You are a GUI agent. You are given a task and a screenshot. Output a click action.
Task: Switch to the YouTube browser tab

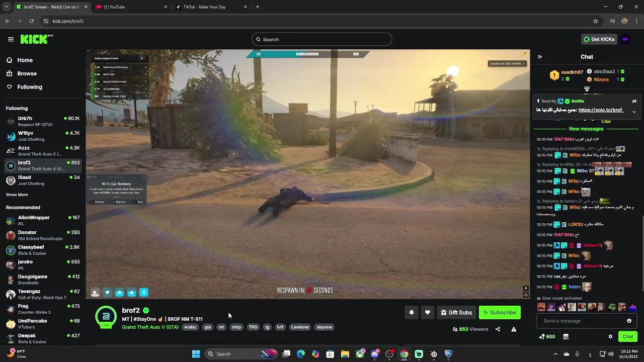[132, 7]
